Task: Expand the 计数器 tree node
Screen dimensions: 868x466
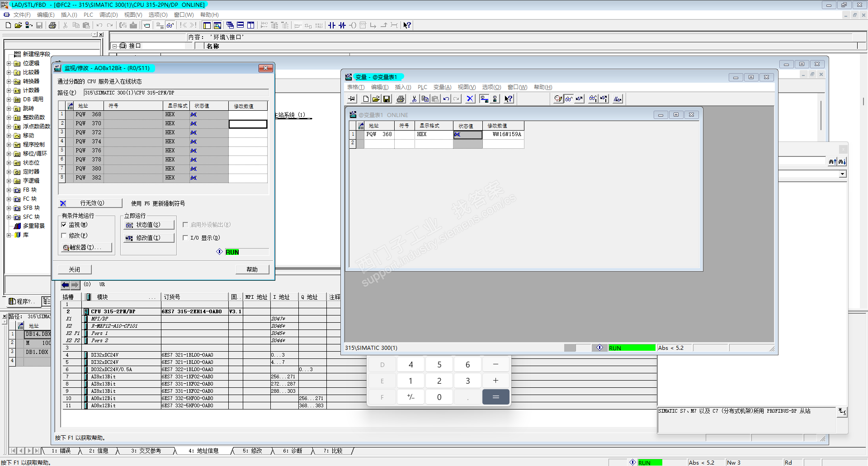Action: coord(9,90)
